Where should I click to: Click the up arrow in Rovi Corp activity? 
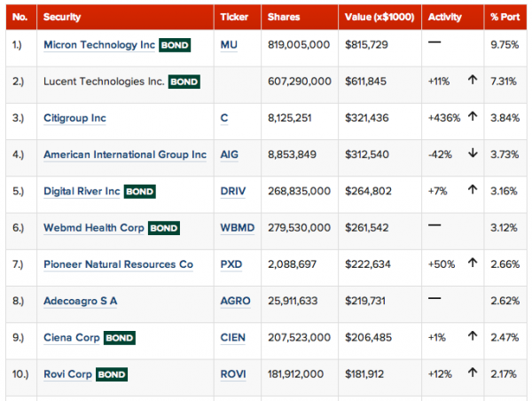point(473,373)
